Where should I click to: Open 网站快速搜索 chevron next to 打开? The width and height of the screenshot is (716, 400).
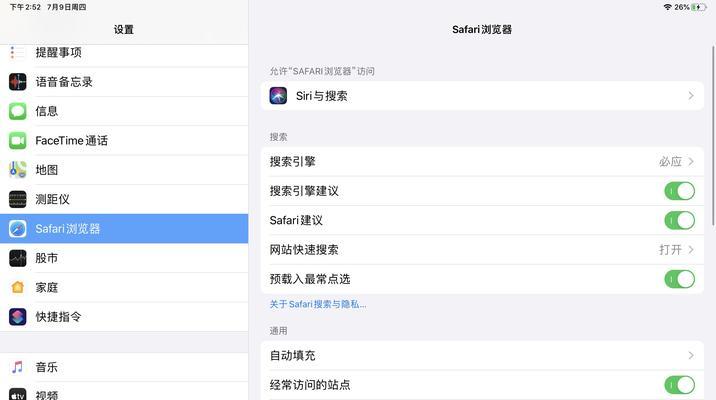tap(691, 250)
